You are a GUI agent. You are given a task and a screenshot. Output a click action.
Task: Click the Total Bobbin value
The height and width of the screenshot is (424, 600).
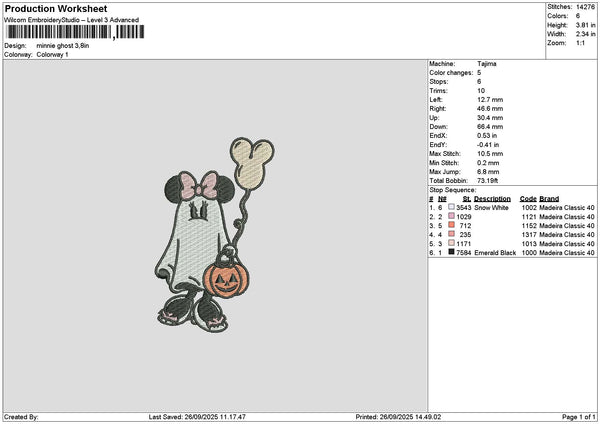coord(487,181)
